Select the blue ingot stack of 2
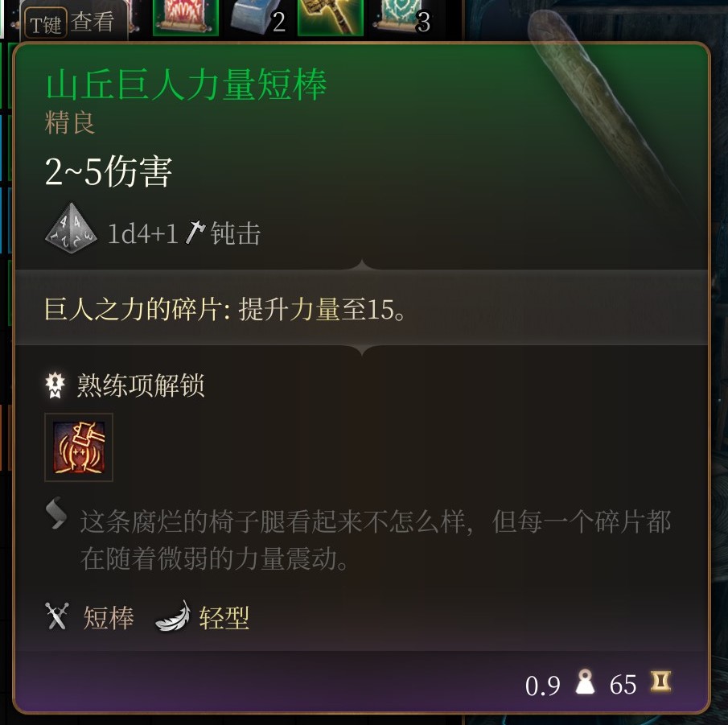728x725 pixels. [259, 18]
